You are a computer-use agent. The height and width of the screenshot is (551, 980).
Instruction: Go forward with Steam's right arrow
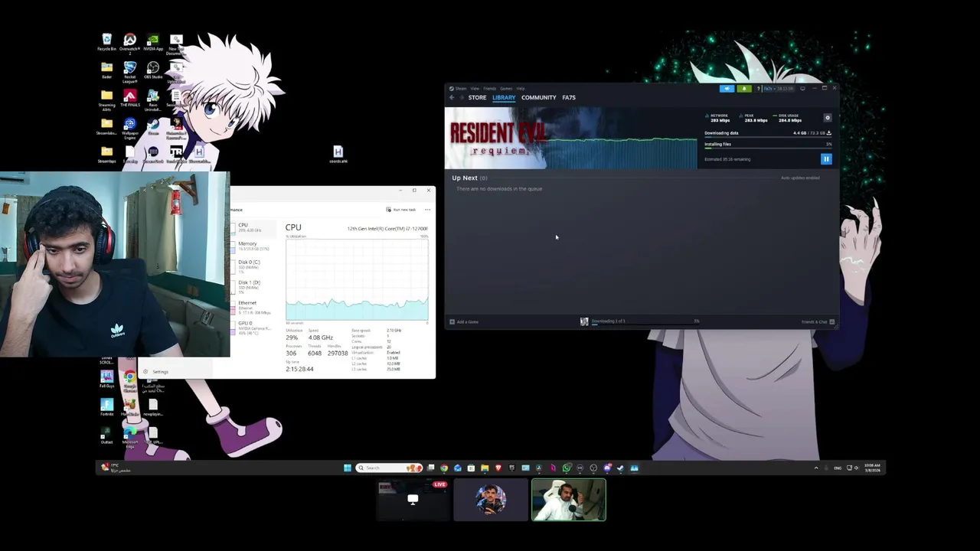point(461,98)
